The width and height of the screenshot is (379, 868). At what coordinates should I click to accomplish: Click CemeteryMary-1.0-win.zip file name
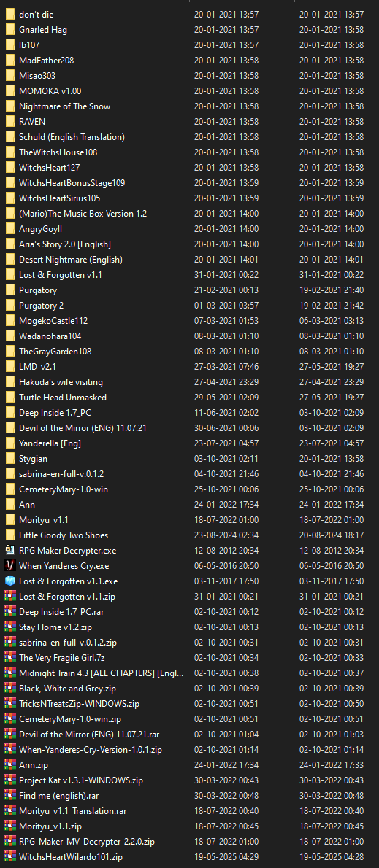70,719
